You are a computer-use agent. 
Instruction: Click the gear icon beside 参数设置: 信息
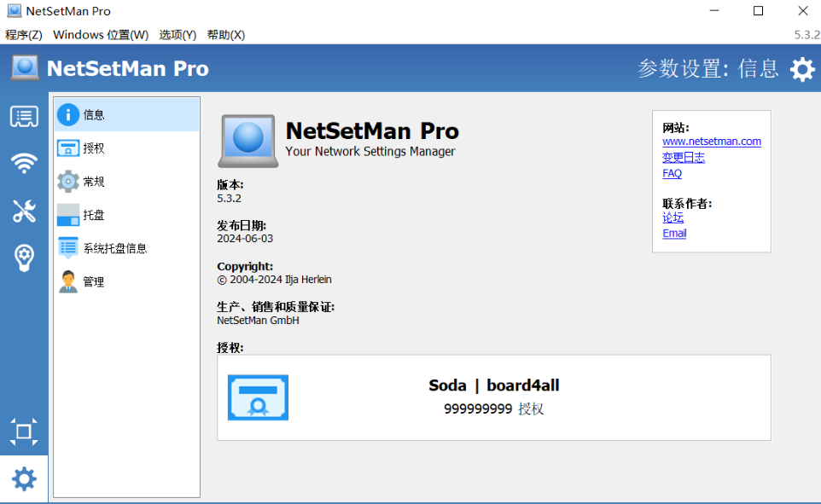802,69
